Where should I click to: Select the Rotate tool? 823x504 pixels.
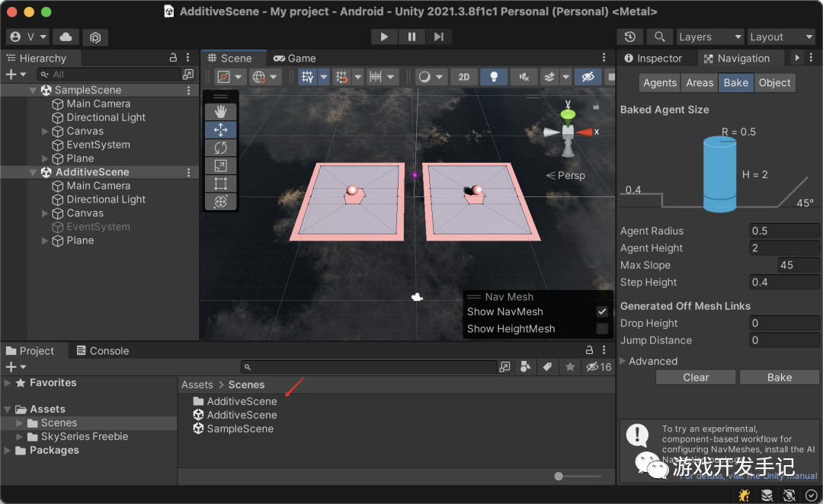pyautogui.click(x=220, y=148)
